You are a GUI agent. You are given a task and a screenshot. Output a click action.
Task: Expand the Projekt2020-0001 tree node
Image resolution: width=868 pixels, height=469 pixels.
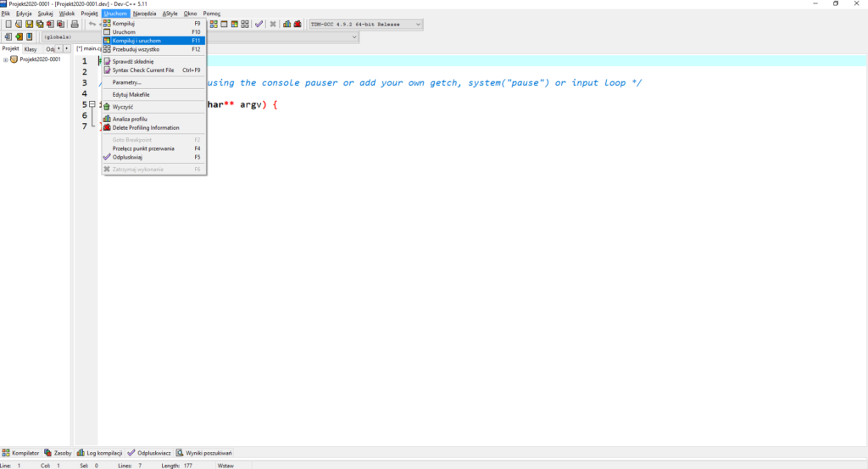click(6, 59)
